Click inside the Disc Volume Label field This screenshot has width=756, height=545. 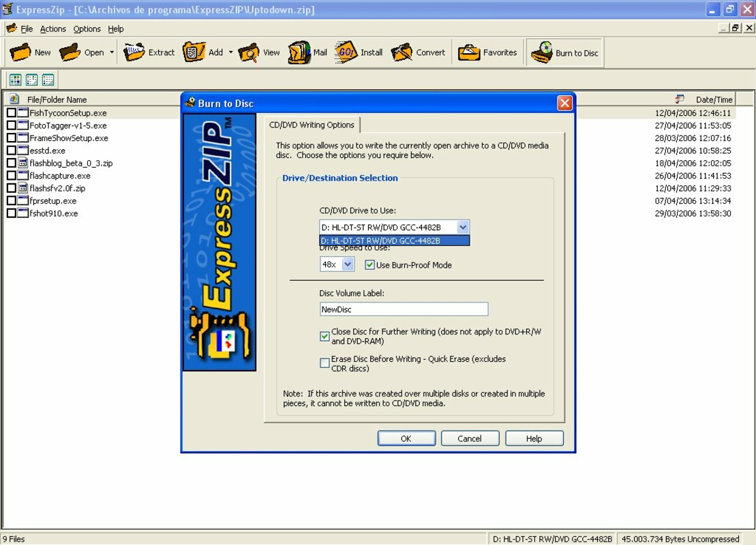pyautogui.click(x=403, y=309)
